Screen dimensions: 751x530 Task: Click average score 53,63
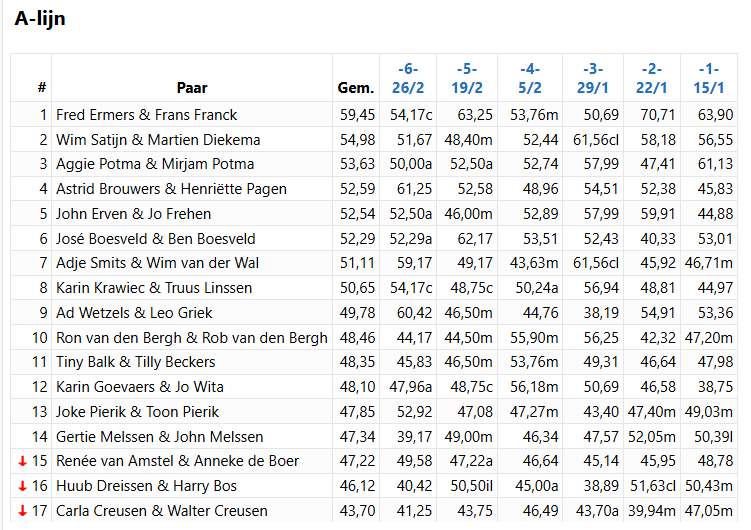357,164
